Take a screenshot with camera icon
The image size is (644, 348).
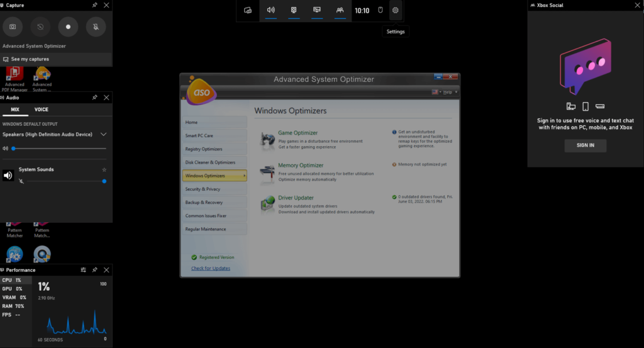pos(13,26)
